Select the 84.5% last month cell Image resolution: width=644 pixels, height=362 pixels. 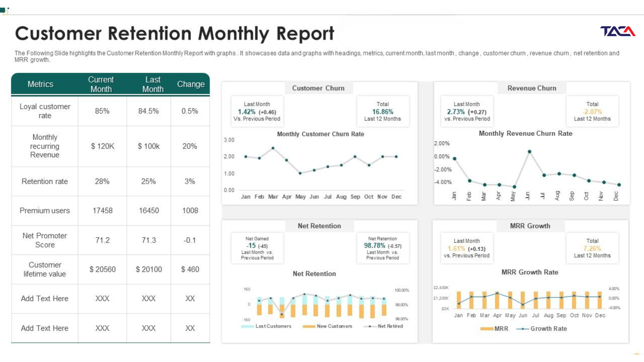148,111
